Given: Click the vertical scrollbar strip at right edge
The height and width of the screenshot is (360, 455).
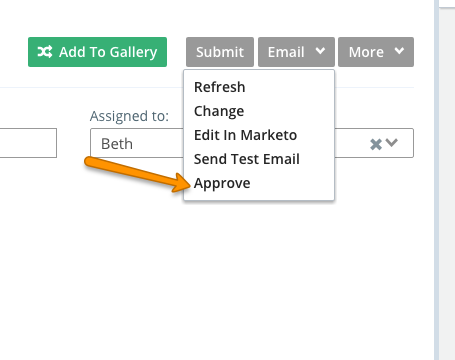Looking at the screenshot, I should coord(436,180).
